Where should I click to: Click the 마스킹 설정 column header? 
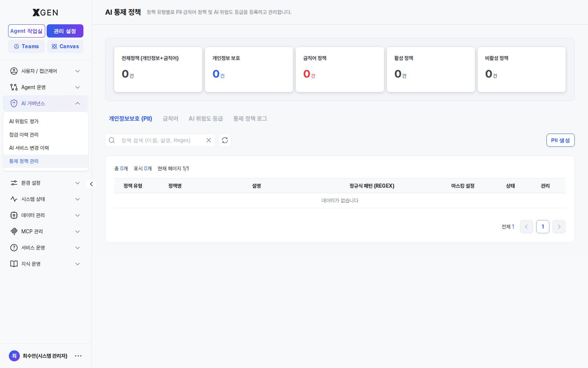pos(463,186)
